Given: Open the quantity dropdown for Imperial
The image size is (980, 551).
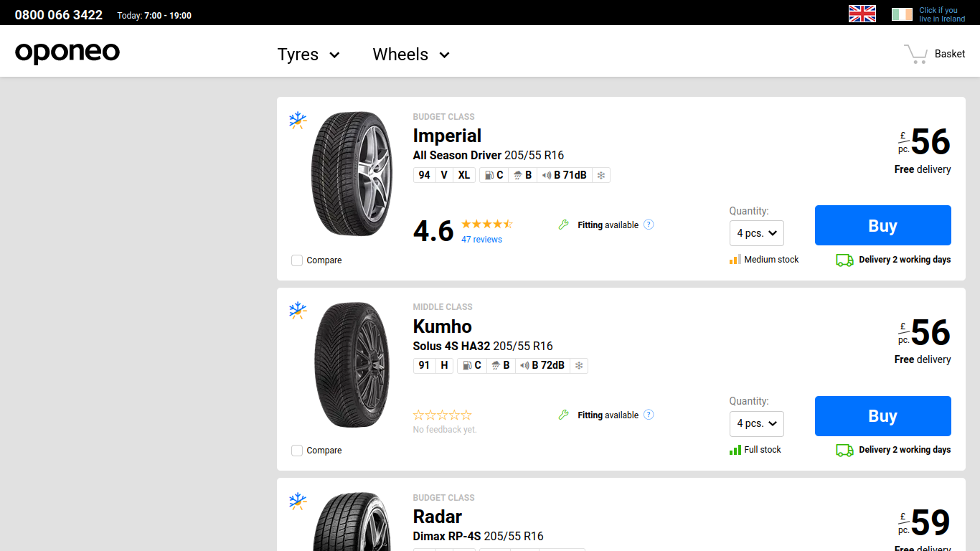Looking at the screenshot, I should 757,233.
